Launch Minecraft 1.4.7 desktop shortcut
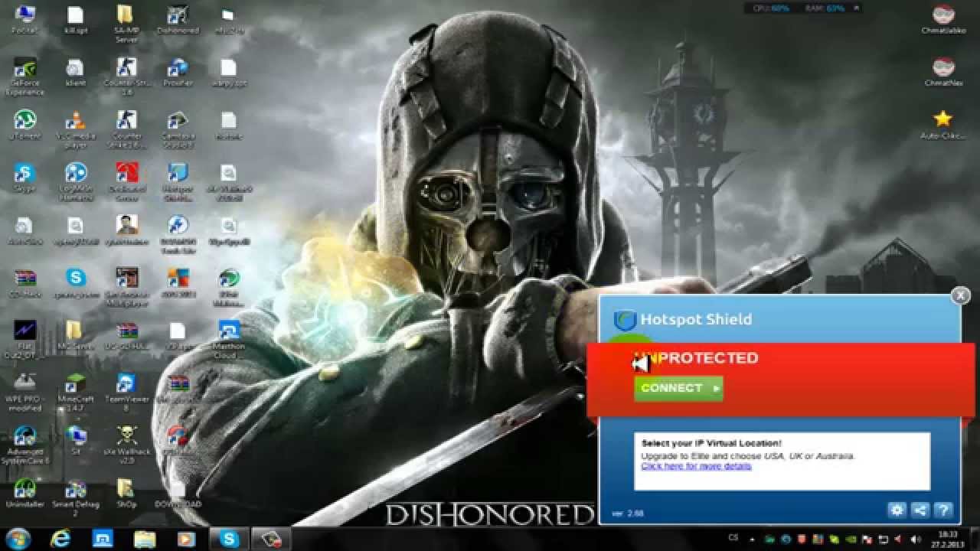 [x=76, y=393]
